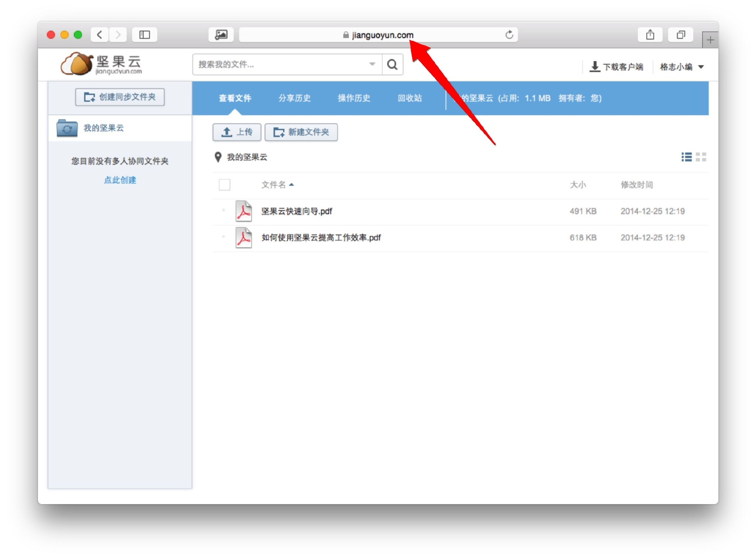Select the 如何使用坚果云提高工作效率.pdf row checkbox
Screen dimensions: 756x558
223,237
